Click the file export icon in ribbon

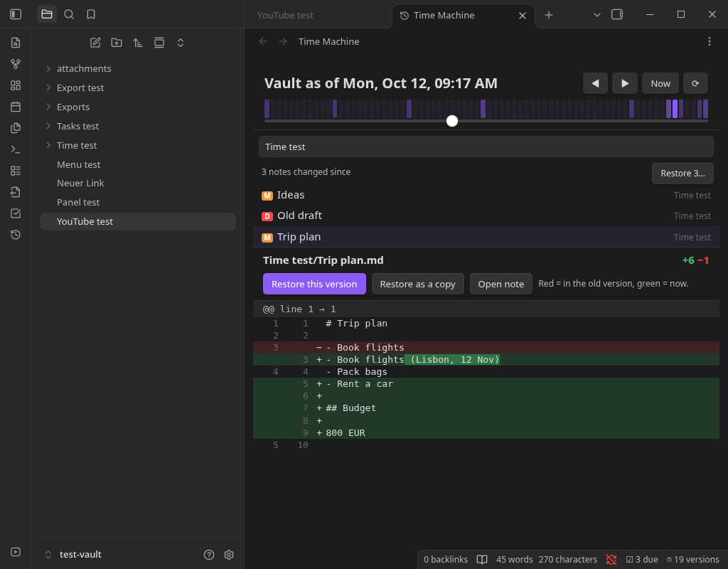[16, 192]
